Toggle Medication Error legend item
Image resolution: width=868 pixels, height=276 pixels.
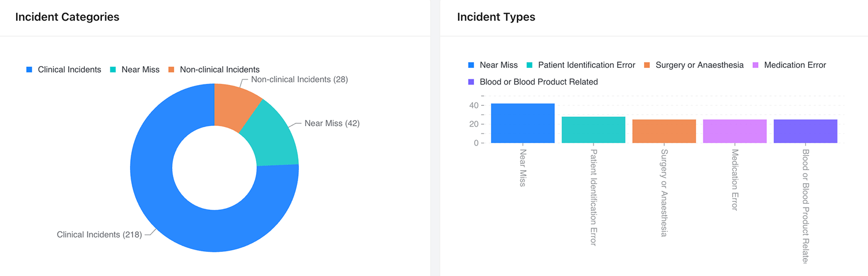tap(795, 65)
